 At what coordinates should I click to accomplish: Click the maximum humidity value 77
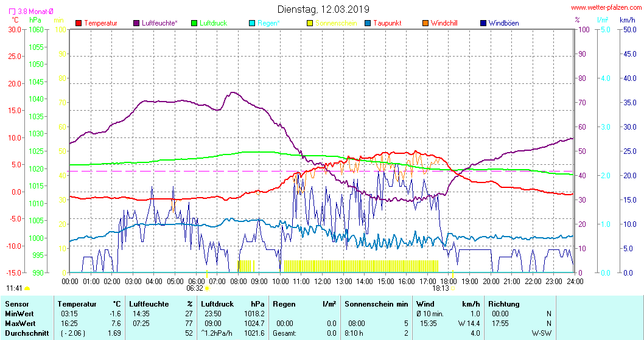tap(189, 324)
